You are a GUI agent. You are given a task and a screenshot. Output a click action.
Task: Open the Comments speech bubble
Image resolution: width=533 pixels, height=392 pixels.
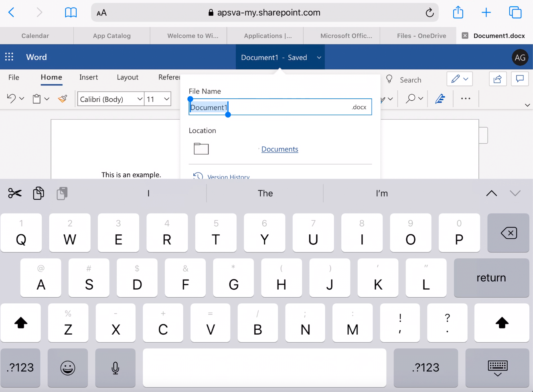pyautogui.click(x=520, y=79)
